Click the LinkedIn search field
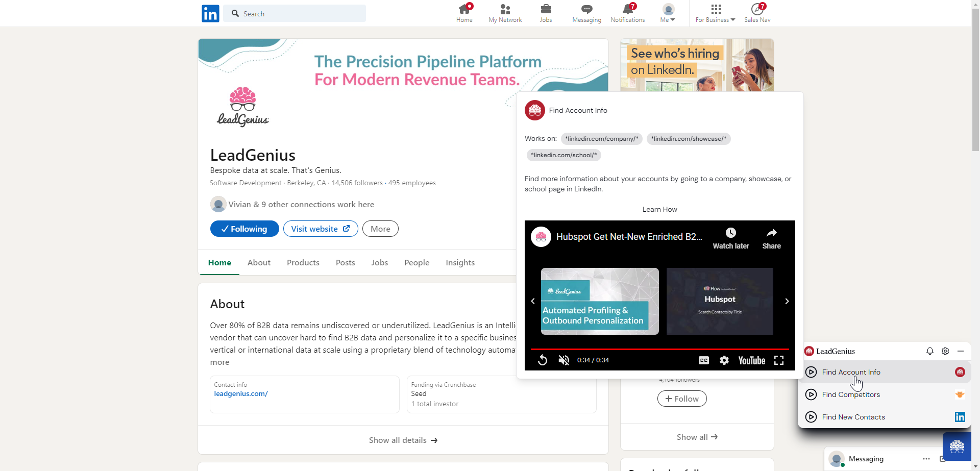This screenshot has height=471, width=980. (295, 14)
